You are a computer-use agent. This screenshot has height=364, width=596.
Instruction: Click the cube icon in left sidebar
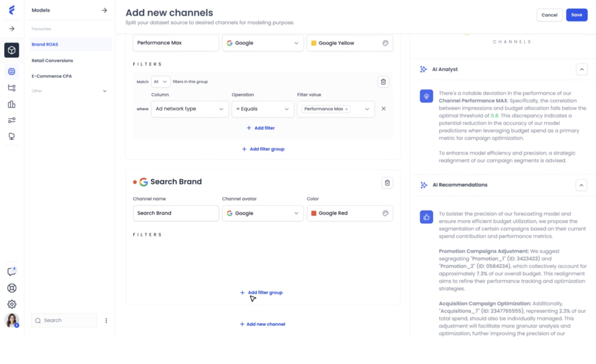coord(12,50)
